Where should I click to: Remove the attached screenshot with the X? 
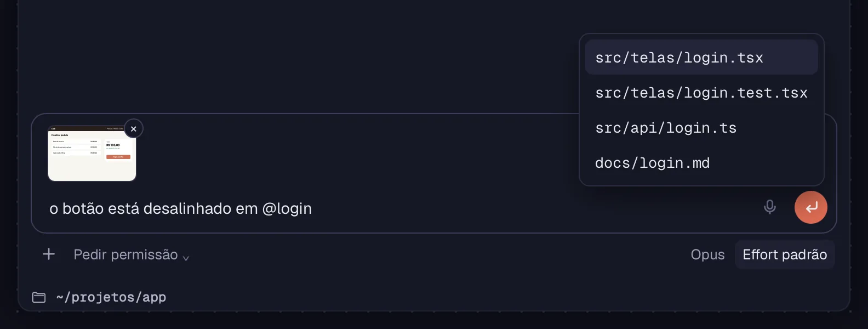pyautogui.click(x=134, y=129)
